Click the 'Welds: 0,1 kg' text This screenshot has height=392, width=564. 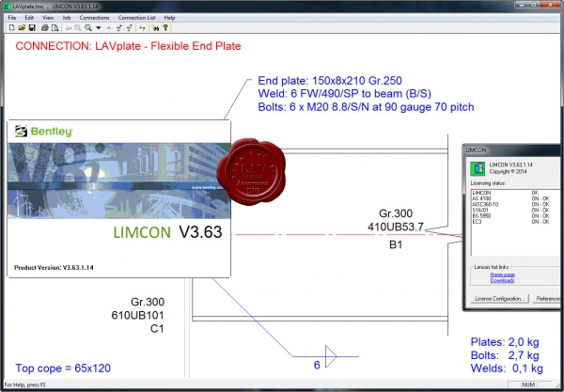tap(507, 368)
